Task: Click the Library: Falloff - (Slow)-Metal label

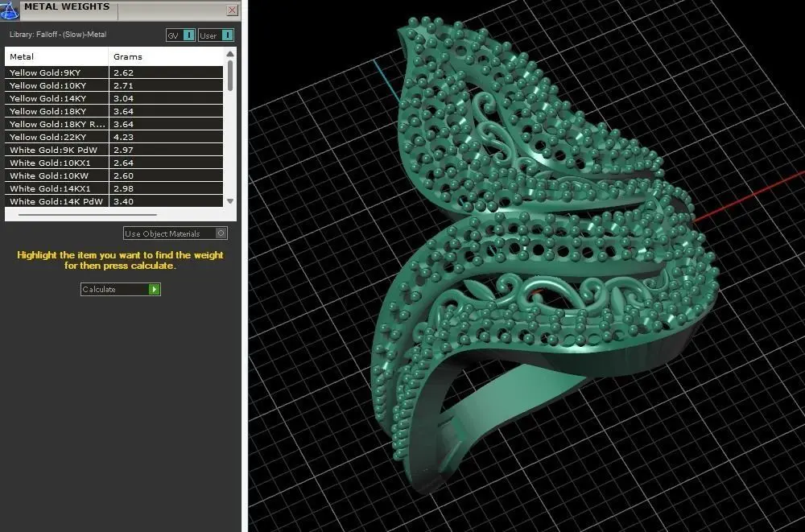Action: 58,35
